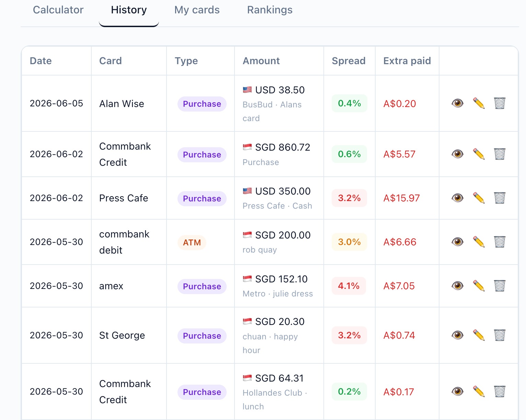The height and width of the screenshot is (420, 526).
Task: Delete the amex SGD 152.10 entry
Action: click(x=500, y=286)
